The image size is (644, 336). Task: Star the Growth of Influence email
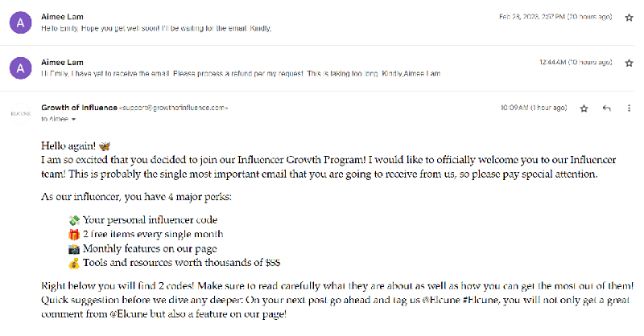(584, 109)
